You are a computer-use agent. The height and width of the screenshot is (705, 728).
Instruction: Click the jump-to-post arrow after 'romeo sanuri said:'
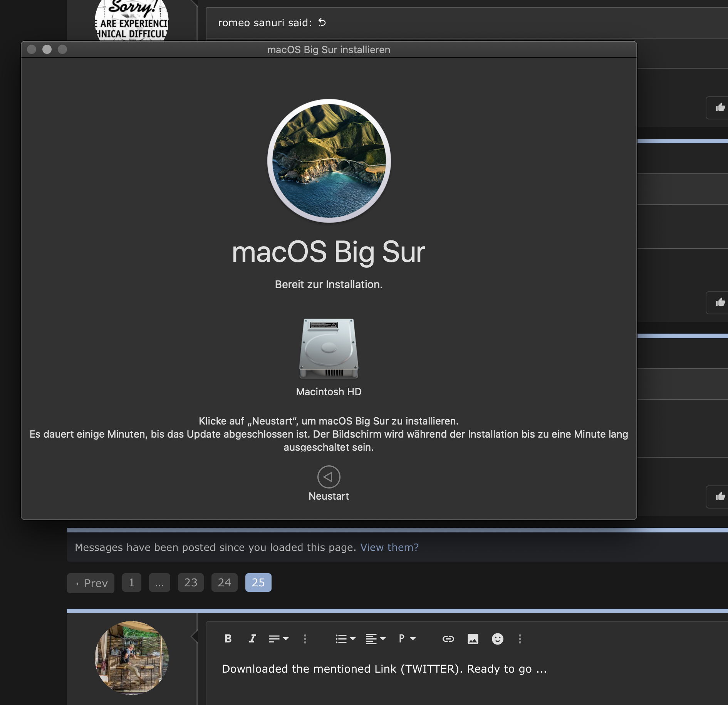322,22
